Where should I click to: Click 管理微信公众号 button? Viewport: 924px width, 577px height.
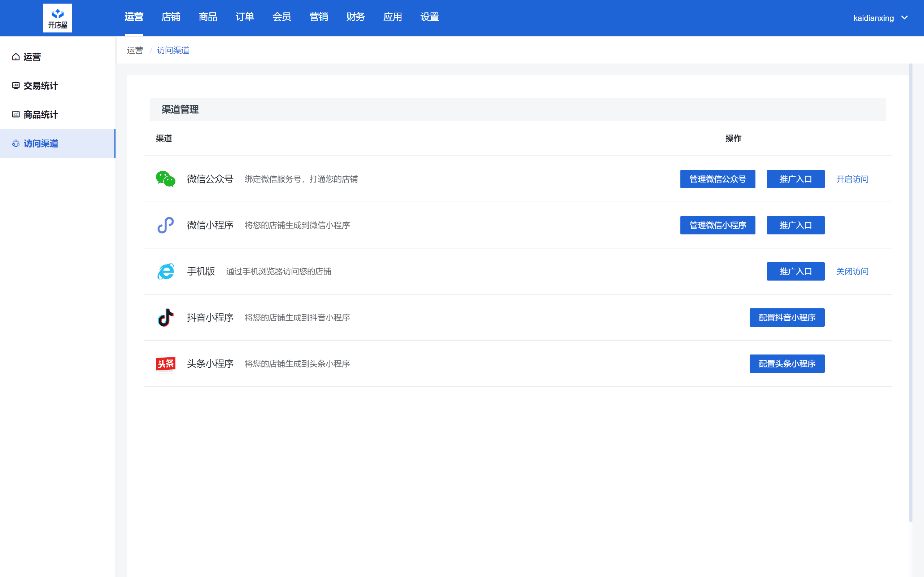(x=718, y=178)
